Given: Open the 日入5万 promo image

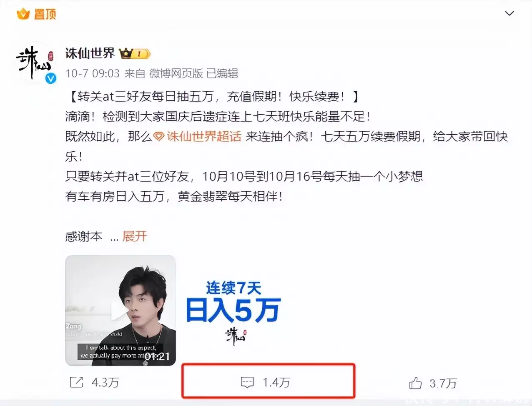Looking at the screenshot, I should (x=233, y=311).
